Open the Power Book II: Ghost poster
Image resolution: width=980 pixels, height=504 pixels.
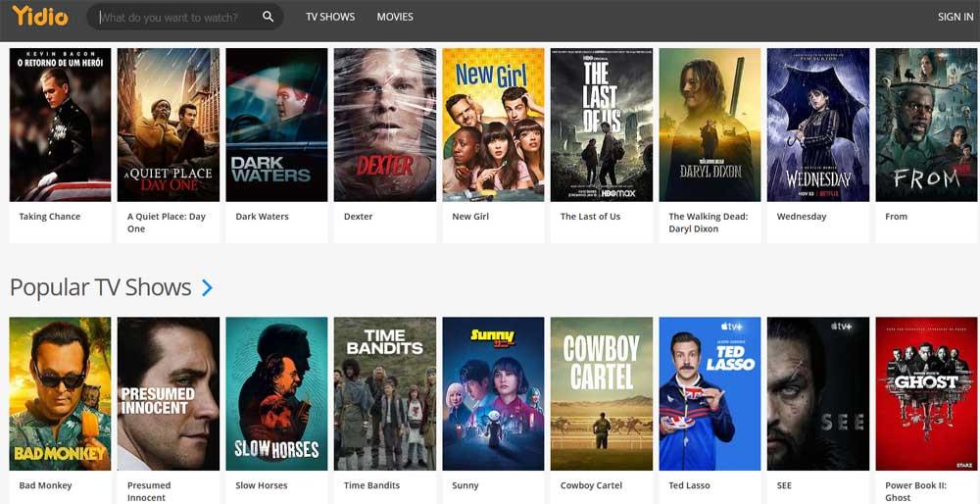point(925,393)
